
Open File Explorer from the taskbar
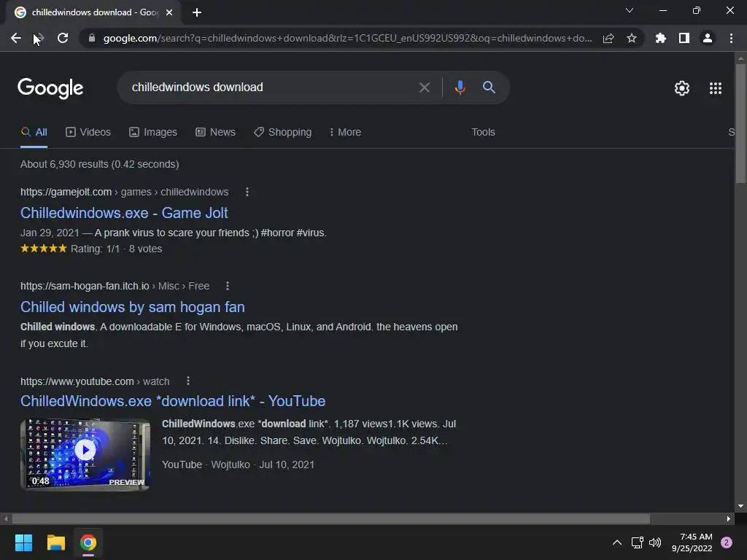coord(55,542)
